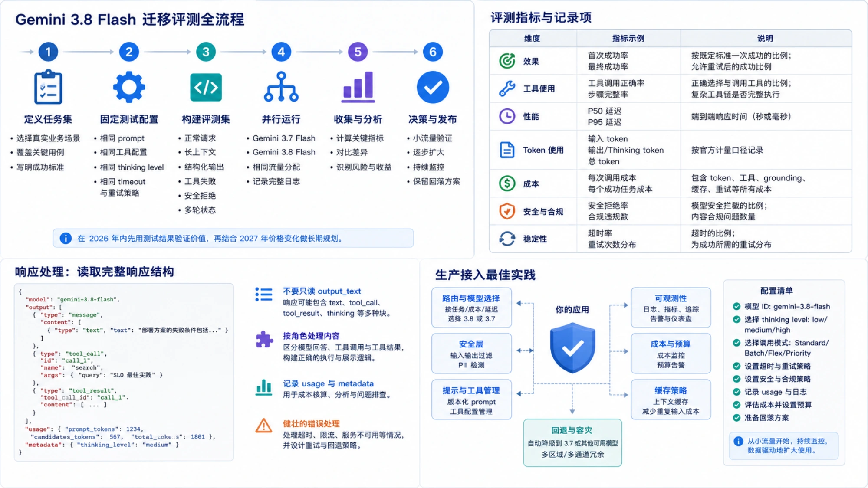Click the step 3 green number circle

206,52
